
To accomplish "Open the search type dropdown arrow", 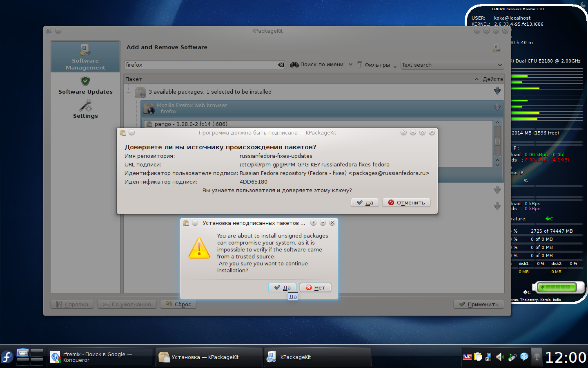I will click(350, 65).
